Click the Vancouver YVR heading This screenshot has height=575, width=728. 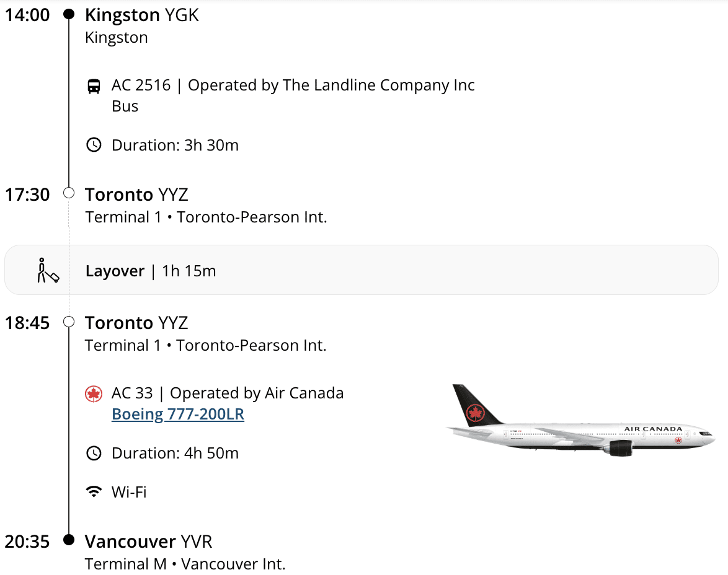click(x=149, y=542)
